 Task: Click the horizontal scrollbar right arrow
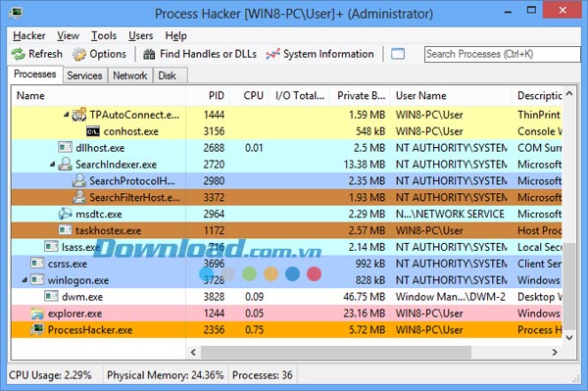(555, 352)
